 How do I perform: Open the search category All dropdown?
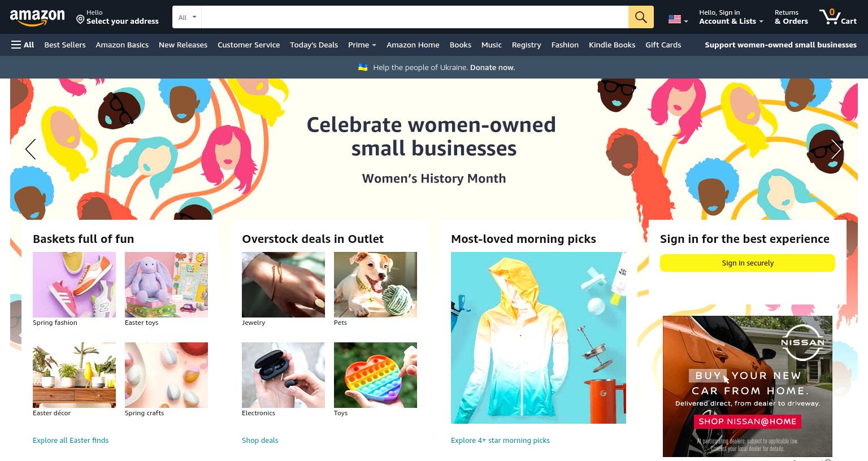(187, 17)
